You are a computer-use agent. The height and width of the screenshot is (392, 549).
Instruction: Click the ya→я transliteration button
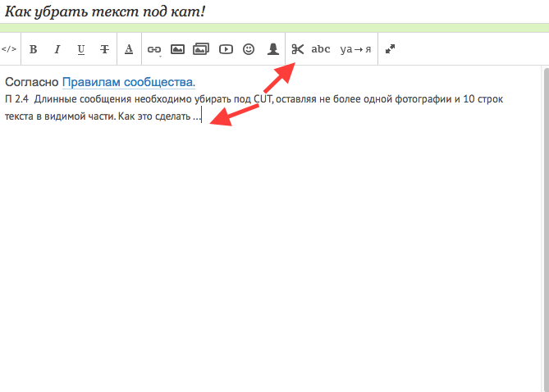pos(355,49)
